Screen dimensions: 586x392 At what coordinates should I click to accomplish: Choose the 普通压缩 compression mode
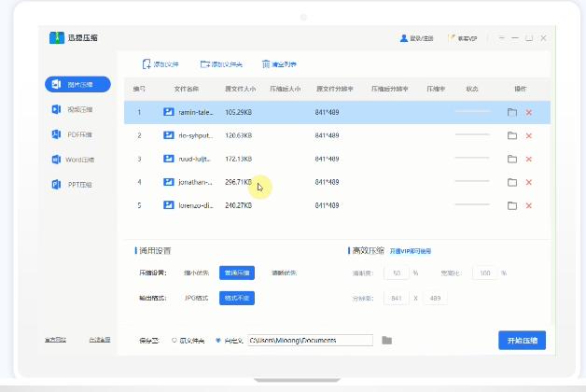pos(236,273)
